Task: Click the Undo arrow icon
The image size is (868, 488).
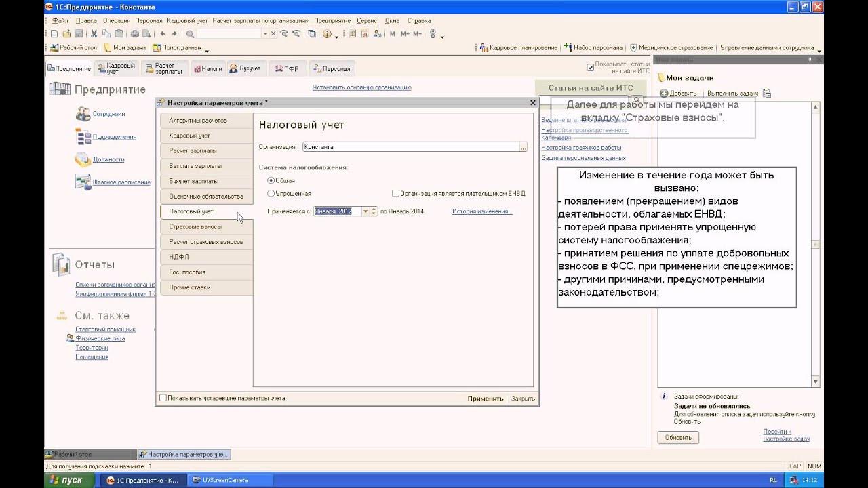Action: coord(163,33)
